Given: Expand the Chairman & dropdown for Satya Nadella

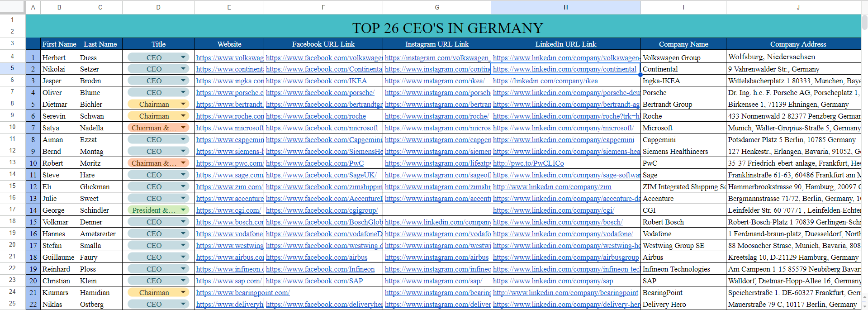Looking at the screenshot, I should [x=183, y=128].
